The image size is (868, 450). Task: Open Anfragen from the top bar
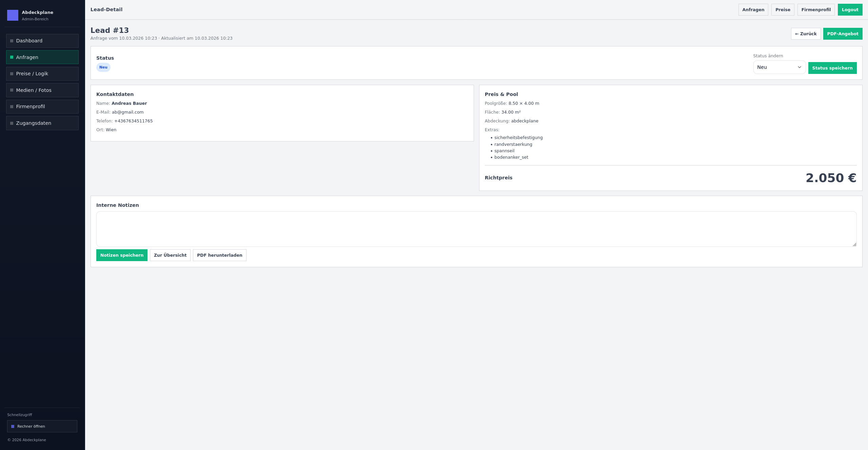753,10
